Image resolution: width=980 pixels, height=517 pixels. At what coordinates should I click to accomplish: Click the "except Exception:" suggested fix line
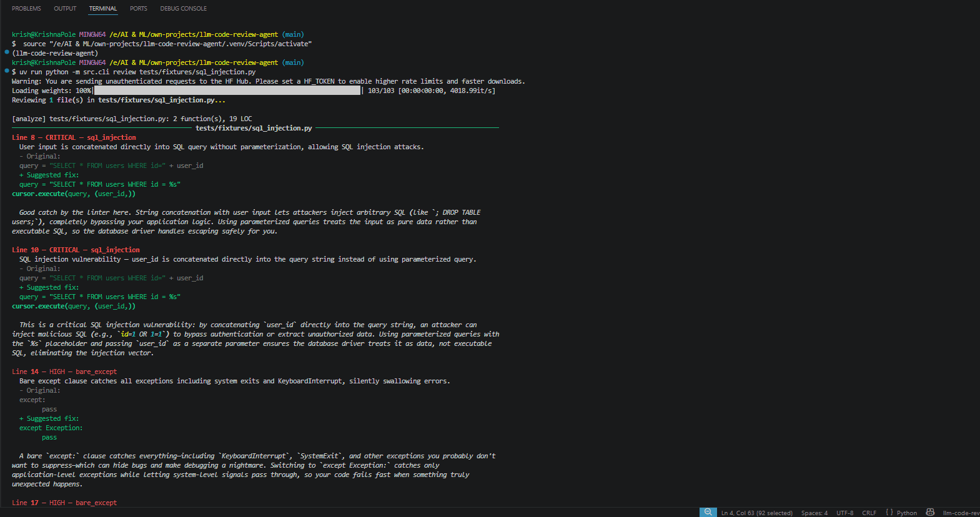point(51,428)
